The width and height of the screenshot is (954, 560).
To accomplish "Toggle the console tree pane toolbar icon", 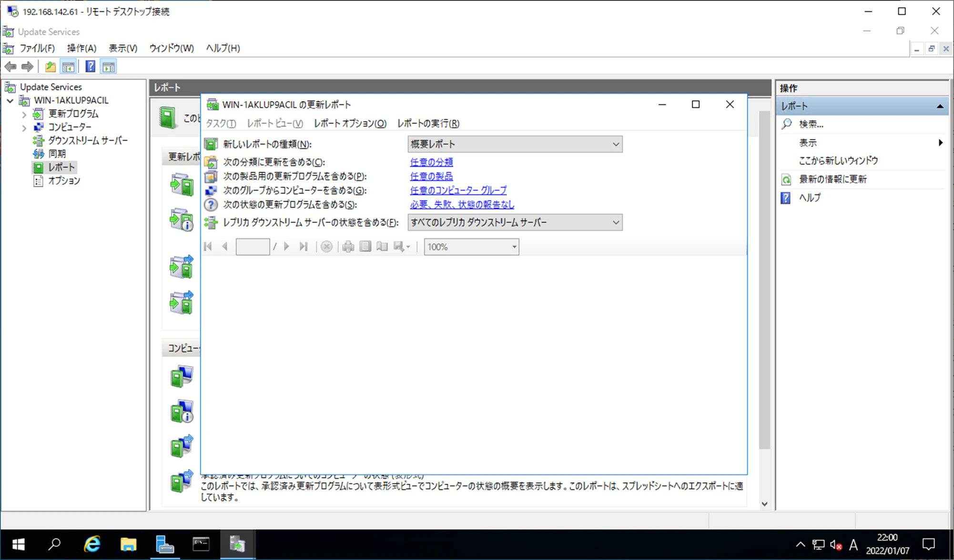I will [69, 67].
